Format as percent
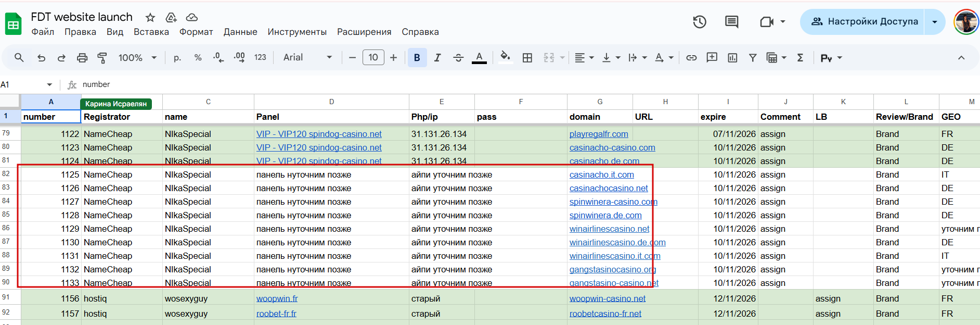Image resolution: width=980 pixels, height=325 pixels. tap(198, 58)
